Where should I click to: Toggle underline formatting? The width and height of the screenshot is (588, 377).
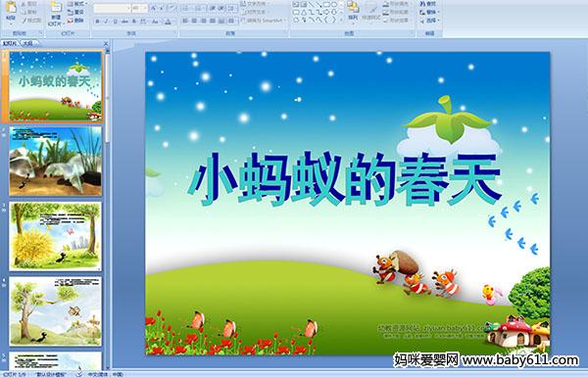pyautogui.click(x=115, y=22)
